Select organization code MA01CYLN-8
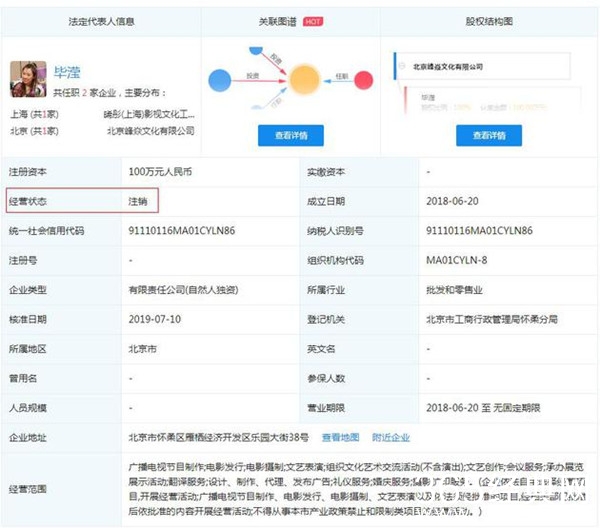 pyautogui.click(x=457, y=261)
